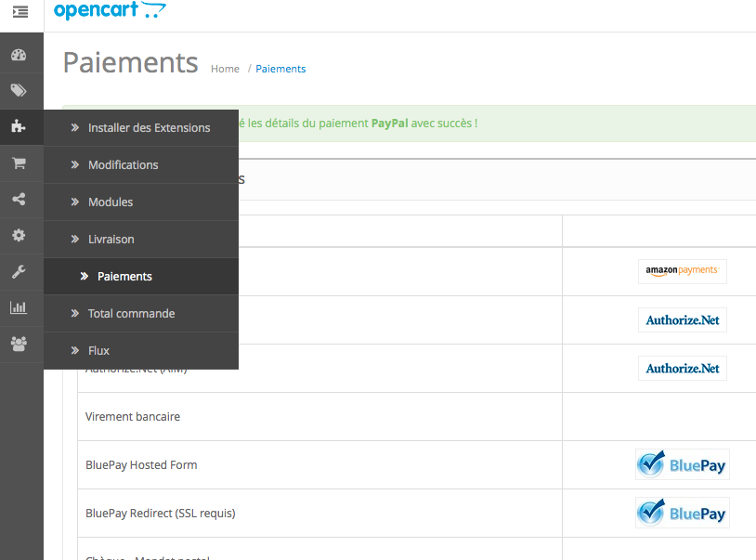Click the Paiements breadcrumb link
This screenshot has width=756, height=560.
(x=280, y=69)
